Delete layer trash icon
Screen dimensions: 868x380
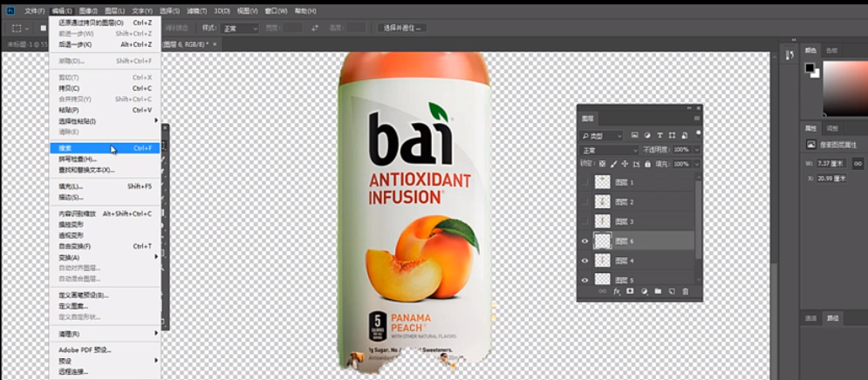click(686, 291)
